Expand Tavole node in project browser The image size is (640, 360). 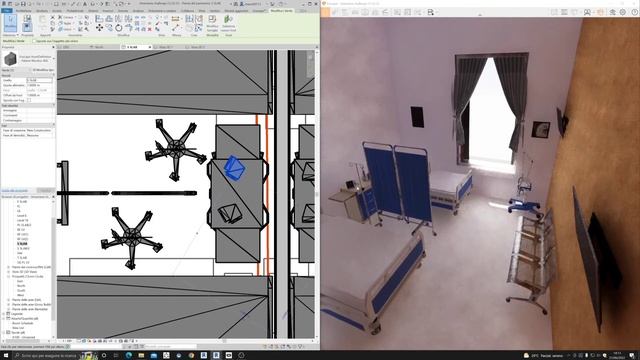[x=4, y=333]
